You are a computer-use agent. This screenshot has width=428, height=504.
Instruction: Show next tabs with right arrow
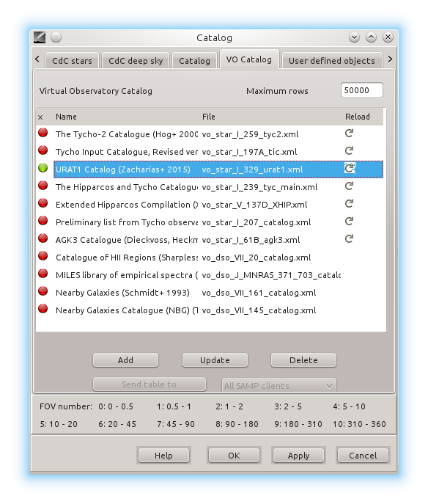(x=390, y=59)
